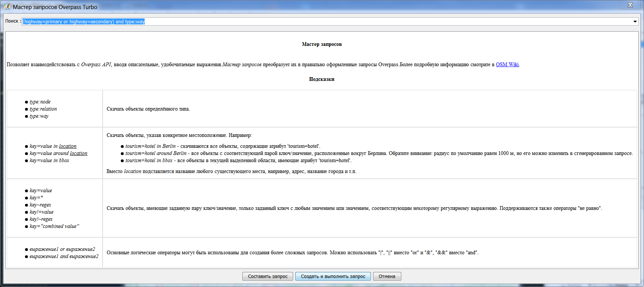Click the key~regex hint entry
Image resolution: width=644 pixels, height=287 pixels.
[40, 205]
